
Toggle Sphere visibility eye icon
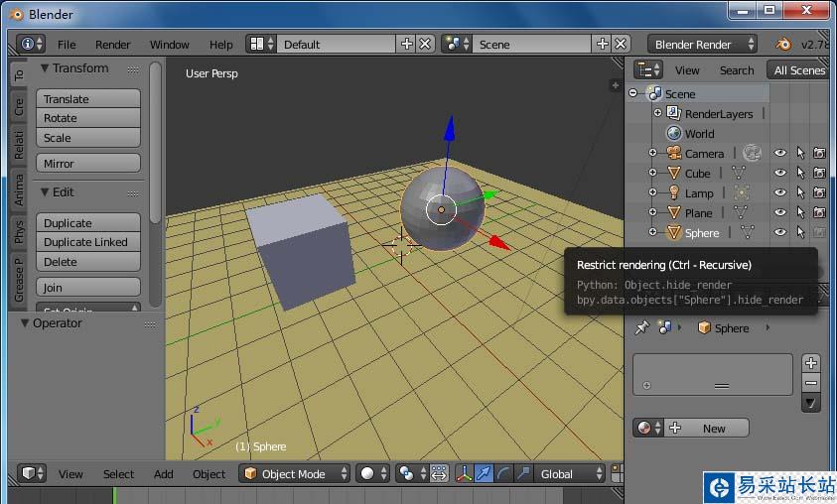point(779,232)
